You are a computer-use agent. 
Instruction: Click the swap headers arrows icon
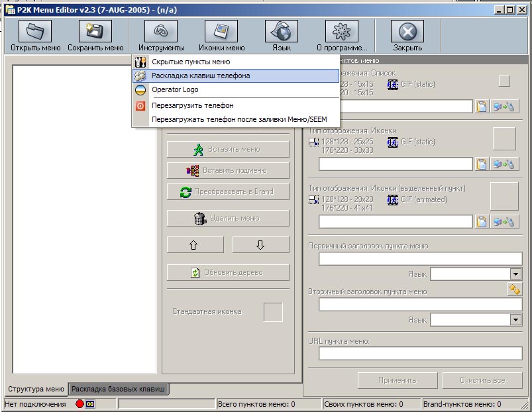(x=515, y=289)
